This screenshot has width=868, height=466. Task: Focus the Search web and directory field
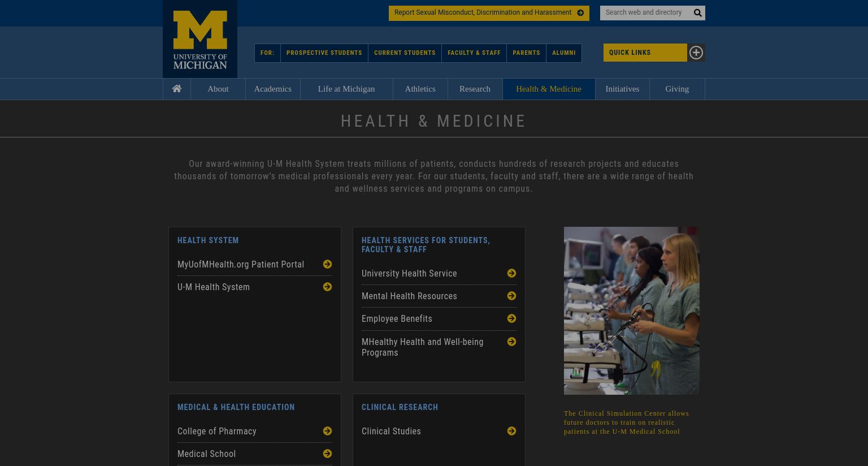645,13
